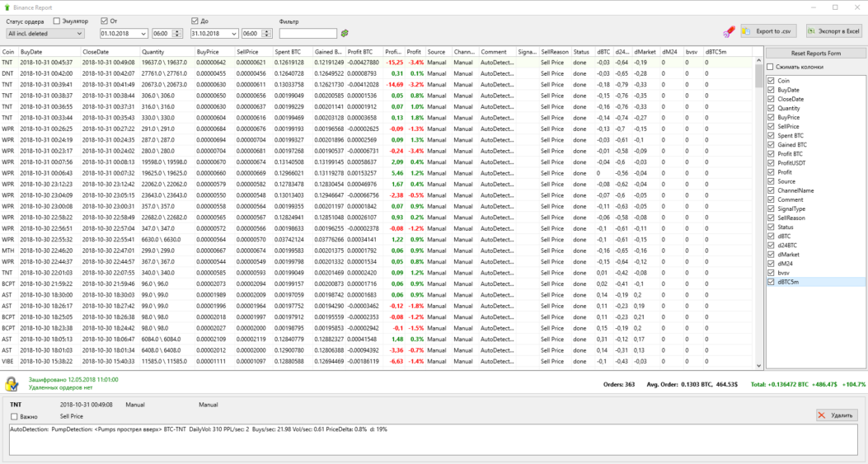
Task: Click the table scrollbar down arrow
Action: tap(758, 366)
